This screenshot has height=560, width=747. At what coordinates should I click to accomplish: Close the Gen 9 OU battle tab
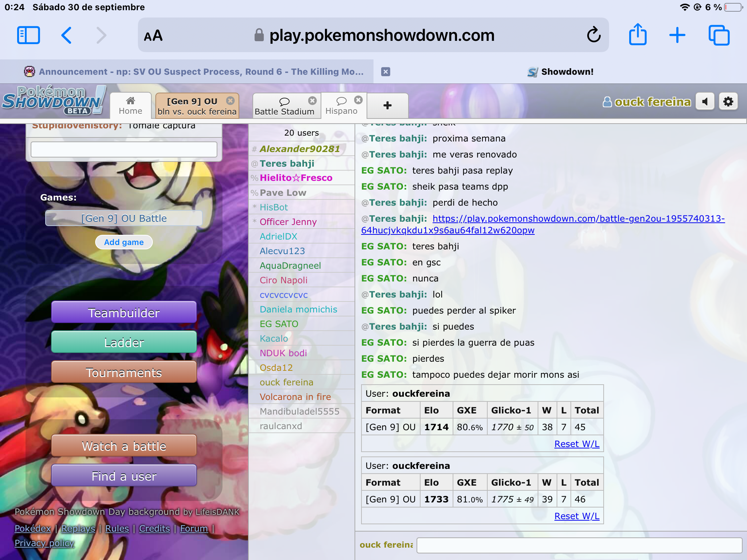[x=230, y=101]
